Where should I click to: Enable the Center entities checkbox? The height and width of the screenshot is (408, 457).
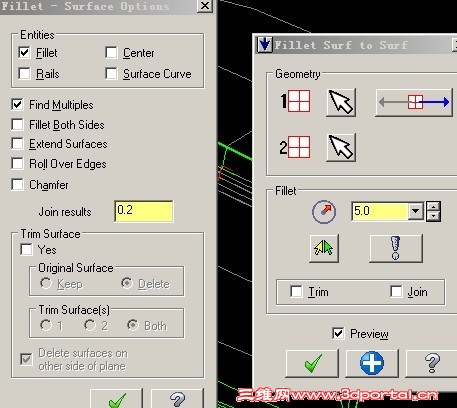pyautogui.click(x=111, y=52)
